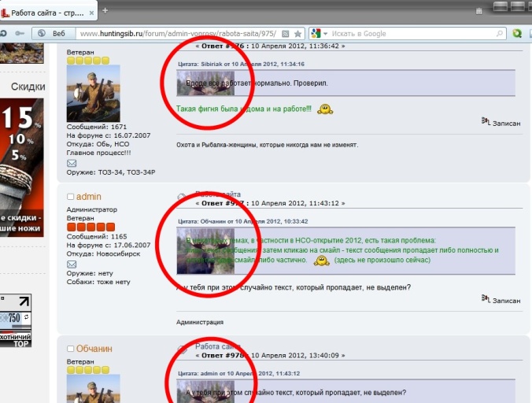Focus the huntingsib.ru address field
The width and height of the screenshot is (532, 403).
[179, 34]
